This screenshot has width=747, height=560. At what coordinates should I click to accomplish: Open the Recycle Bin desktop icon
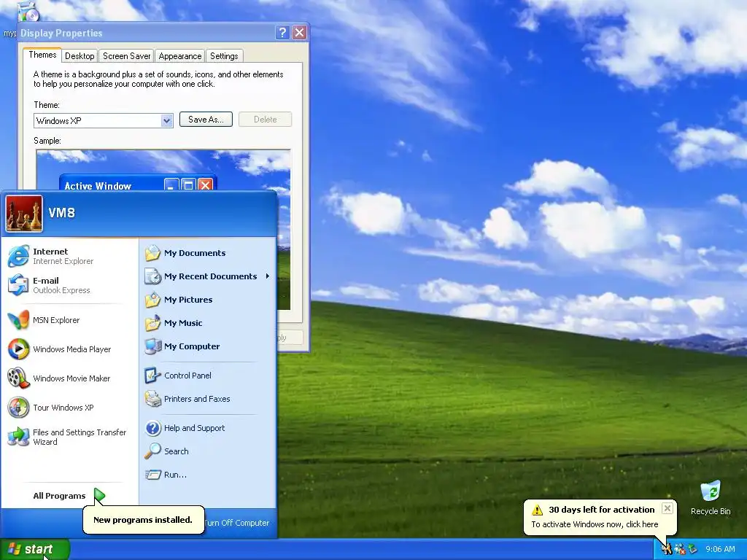711,497
